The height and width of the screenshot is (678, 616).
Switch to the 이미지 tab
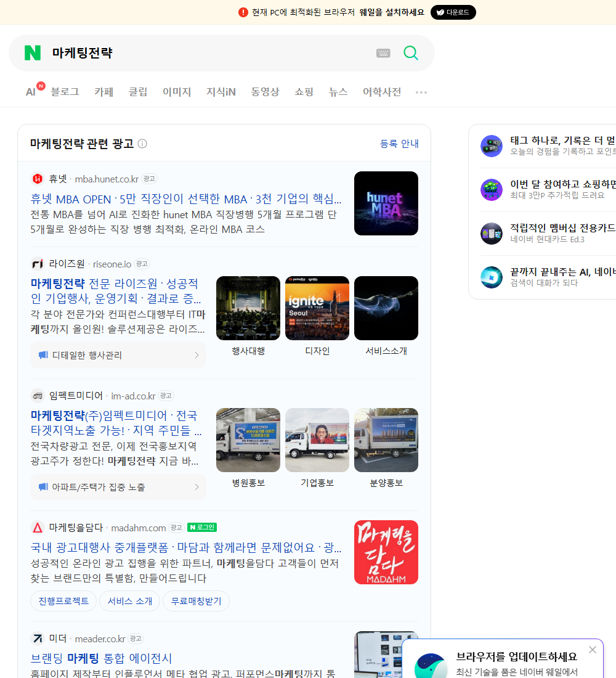177,92
